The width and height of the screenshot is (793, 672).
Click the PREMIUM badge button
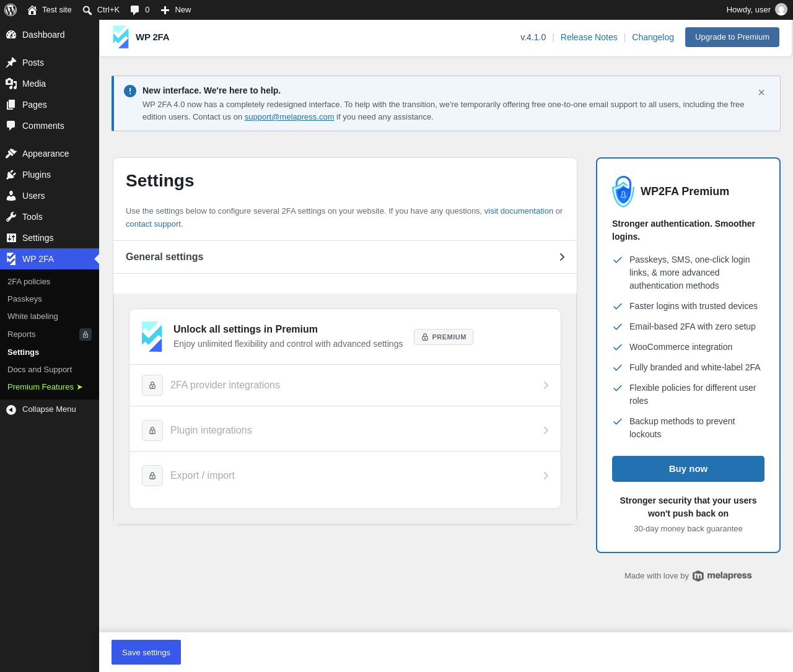(444, 337)
